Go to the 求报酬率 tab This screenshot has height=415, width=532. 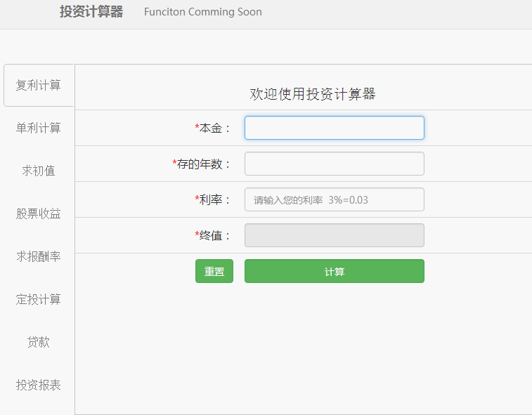point(39,256)
